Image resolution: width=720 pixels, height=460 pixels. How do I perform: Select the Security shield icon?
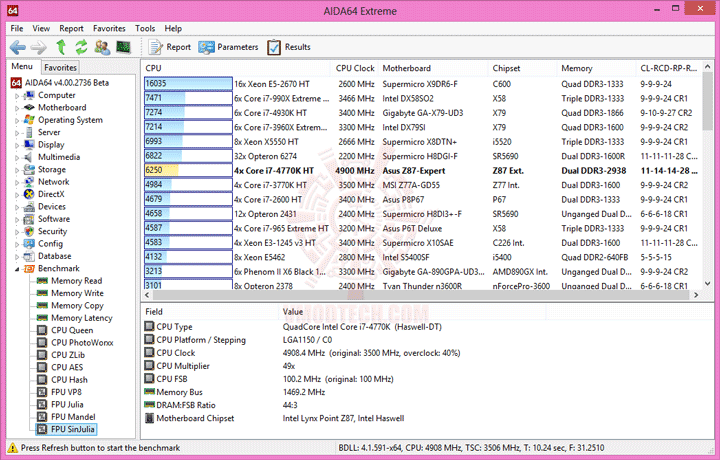[x=29, y=231]
